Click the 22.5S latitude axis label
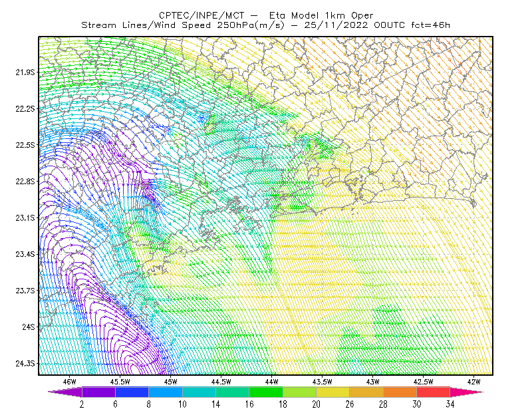 [x=25, y=145]
